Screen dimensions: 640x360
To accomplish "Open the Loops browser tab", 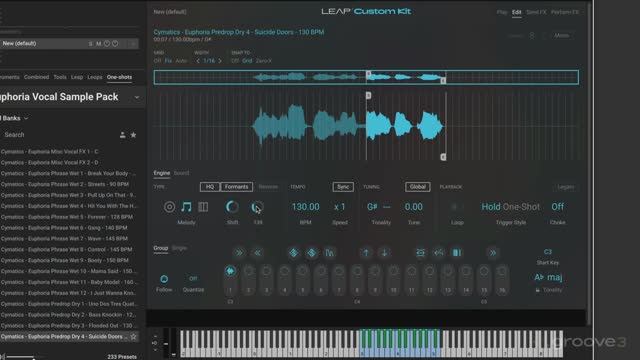I will (x=95, y=77).
